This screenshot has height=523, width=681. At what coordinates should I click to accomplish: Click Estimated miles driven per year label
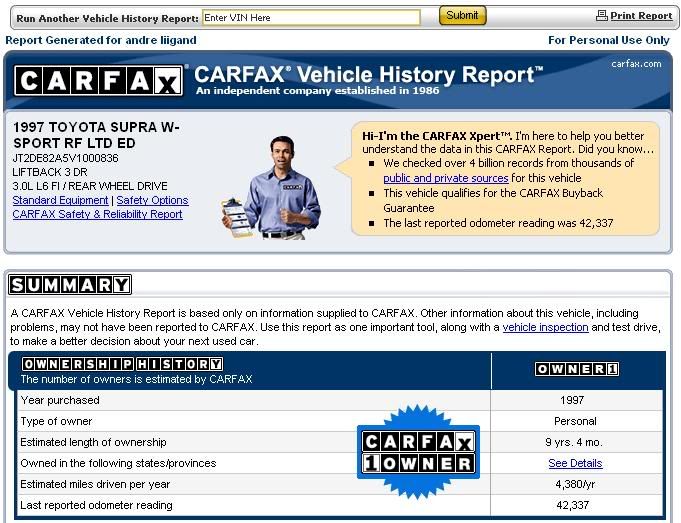(x=95, y=484)
